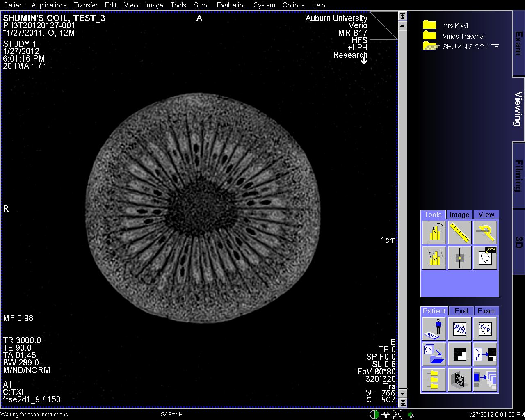525x420 pixels.
Task: Select the XYZ head position tool
Action: [x=485, y=258]
